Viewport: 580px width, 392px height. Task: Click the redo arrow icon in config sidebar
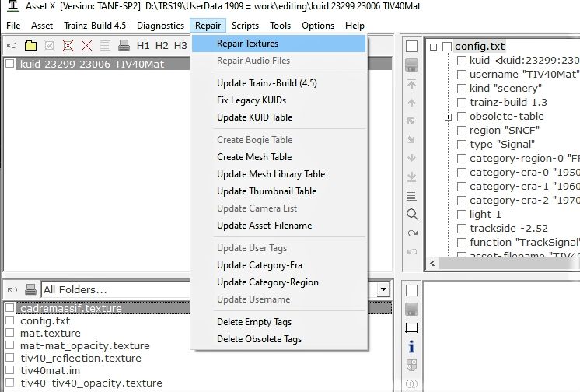(412, 233)
